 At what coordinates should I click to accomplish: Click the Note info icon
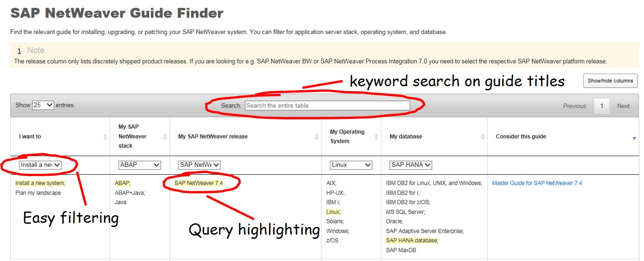point(19,50)
